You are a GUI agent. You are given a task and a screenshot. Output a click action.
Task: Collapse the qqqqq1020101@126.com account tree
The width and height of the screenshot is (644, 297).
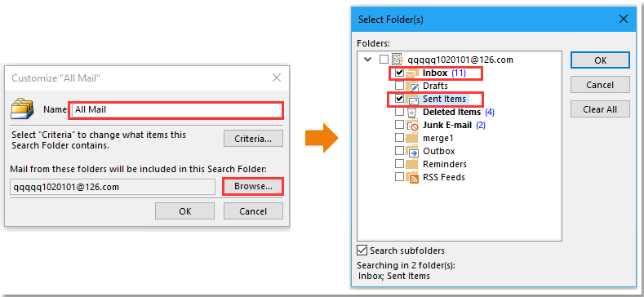[x=367, y=60]
